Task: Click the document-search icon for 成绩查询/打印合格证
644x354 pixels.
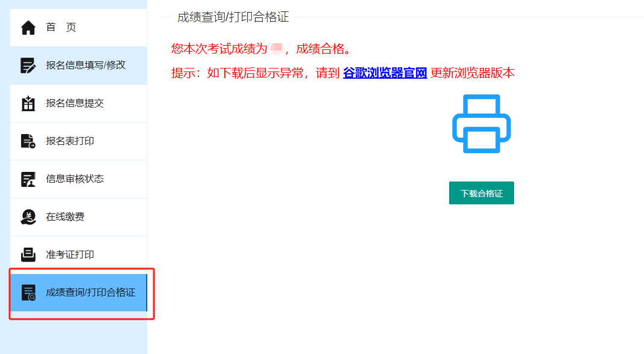Action: pyautogui.click(x=28, y=293)
